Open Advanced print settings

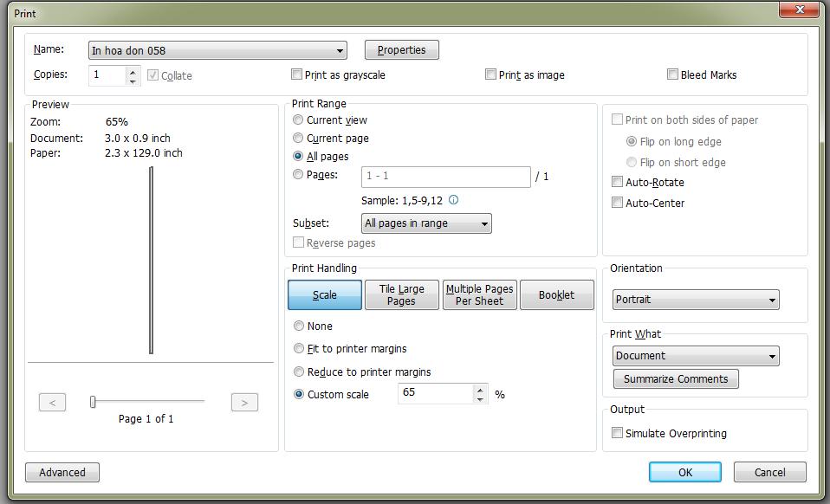(62, 472)
